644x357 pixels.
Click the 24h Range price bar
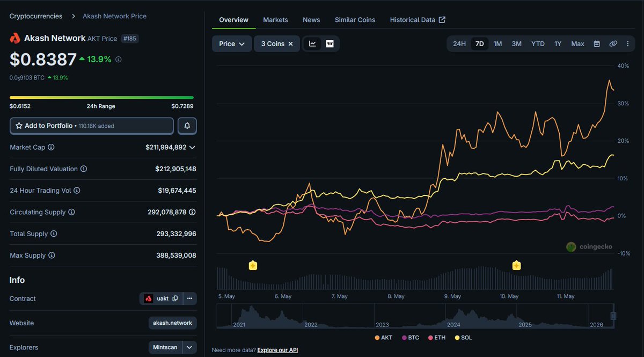point(101,97)
